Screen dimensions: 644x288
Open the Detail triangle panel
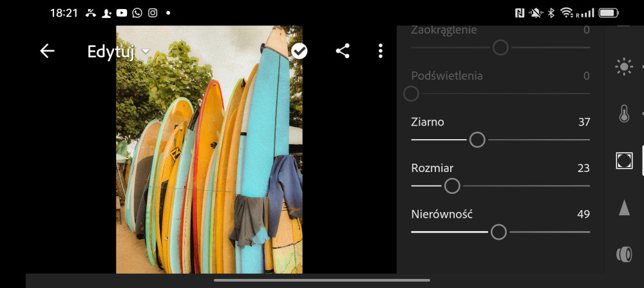624,207
